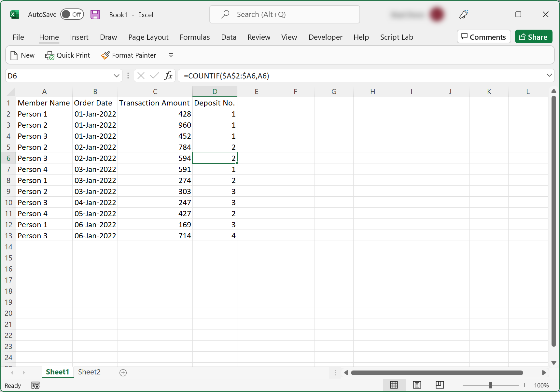Screen dimensions: 560x392
Task: Click the Enter checkmark formula icon
Action: pos(155,76)
